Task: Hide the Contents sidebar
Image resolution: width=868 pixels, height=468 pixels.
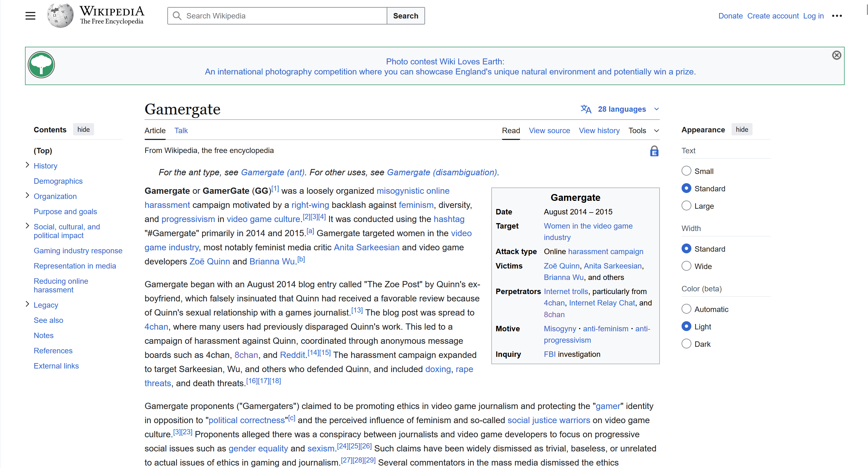Action: pyautogui.click(x=83, y=130)
